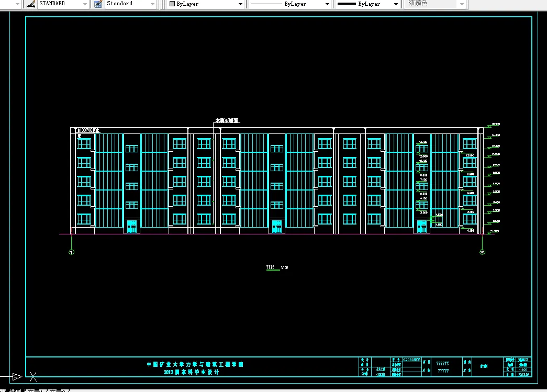Open the text style dropdown arrow left of dimension icon
The width and height of the screenshot is (547, 392).
tap(17, 4)
